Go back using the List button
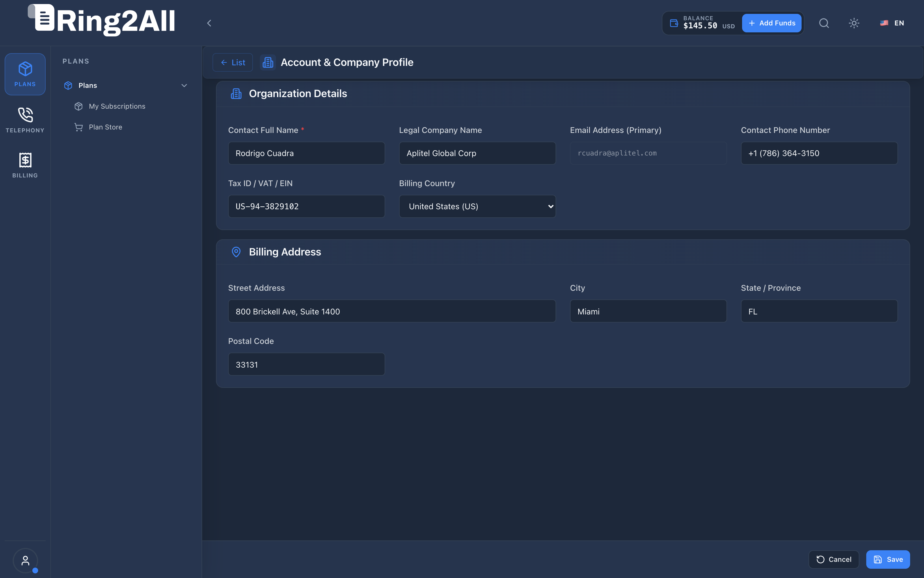Image resolution: width=924 pixels, height=578 pixels. (232, 62)
